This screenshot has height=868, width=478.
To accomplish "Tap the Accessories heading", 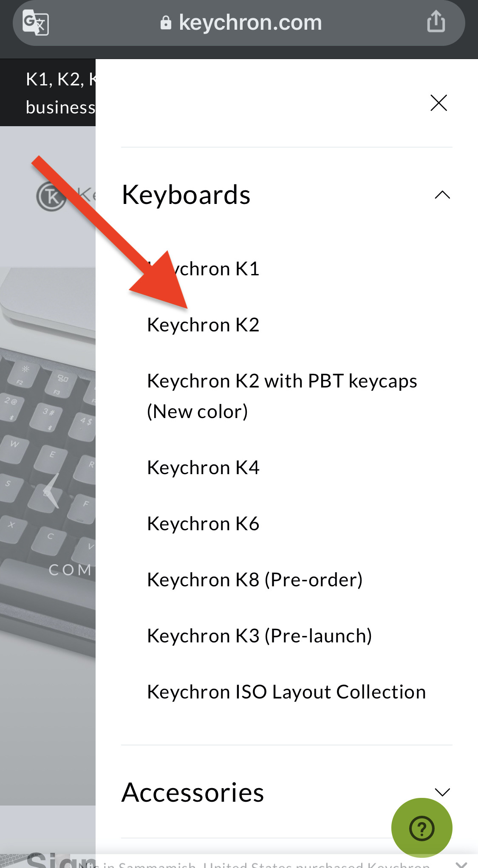I will coord(193,792).
